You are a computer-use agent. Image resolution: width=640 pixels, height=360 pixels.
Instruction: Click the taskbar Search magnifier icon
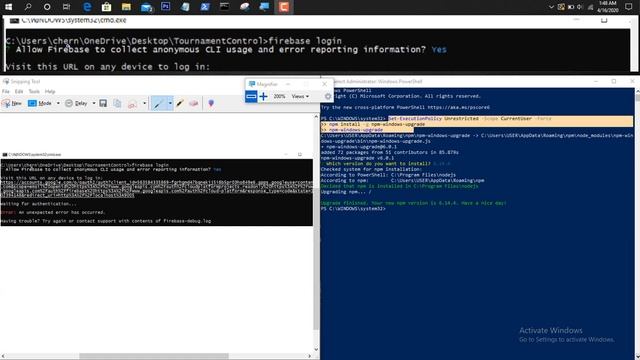[x=27, y=7]
